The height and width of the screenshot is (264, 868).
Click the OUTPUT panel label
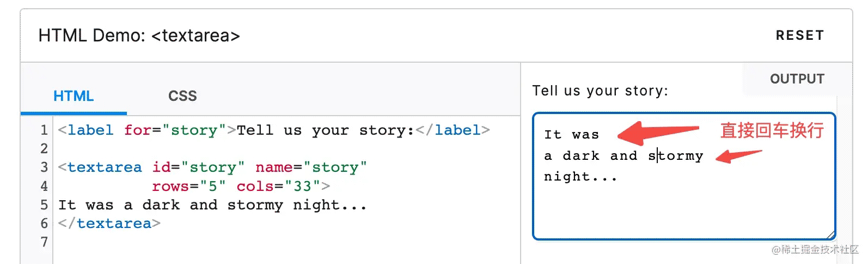coord(797,79)
